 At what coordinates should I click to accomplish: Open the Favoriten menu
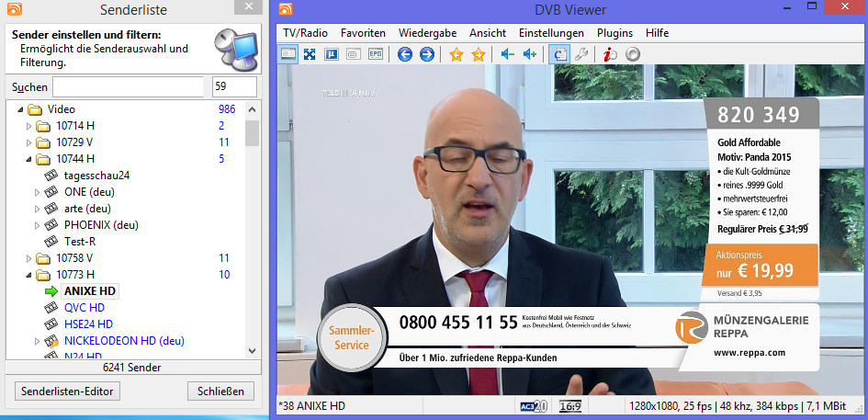363,32
